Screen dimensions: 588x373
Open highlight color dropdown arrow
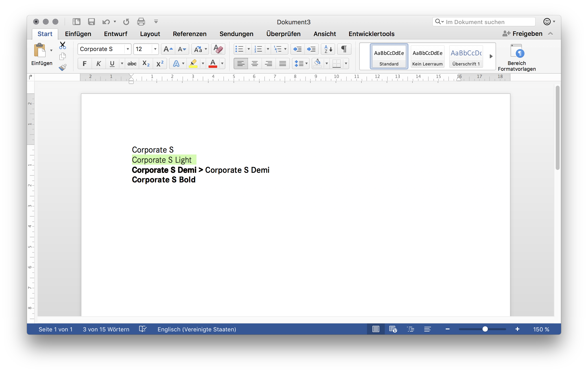203,64
